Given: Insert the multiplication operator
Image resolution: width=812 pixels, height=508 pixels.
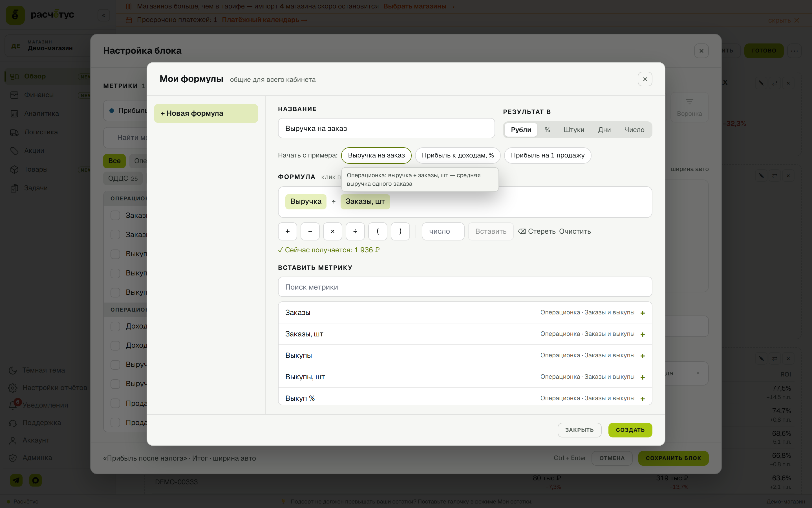Looking at the screenshot, I should (x=332, y=231).
